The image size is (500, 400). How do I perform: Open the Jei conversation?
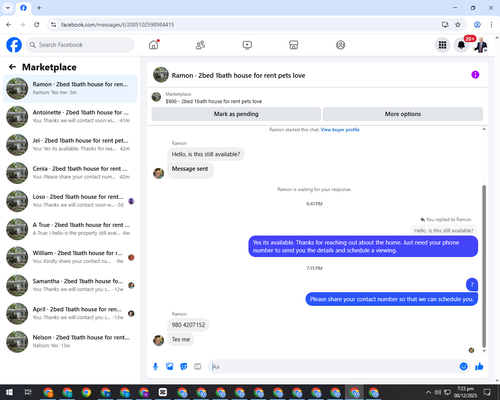click(70, 145)
